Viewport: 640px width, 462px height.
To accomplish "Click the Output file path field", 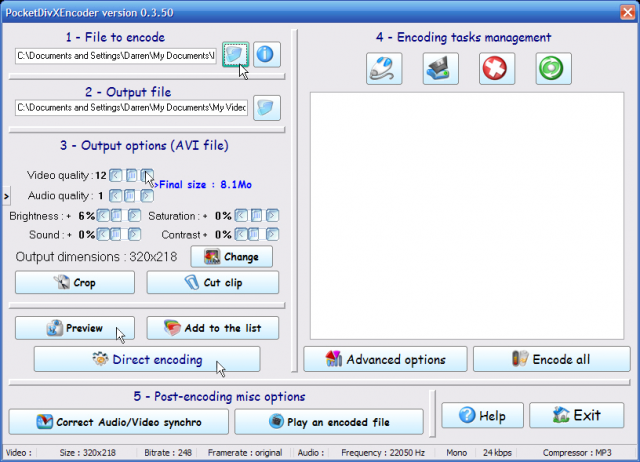I will coord(131,108).
